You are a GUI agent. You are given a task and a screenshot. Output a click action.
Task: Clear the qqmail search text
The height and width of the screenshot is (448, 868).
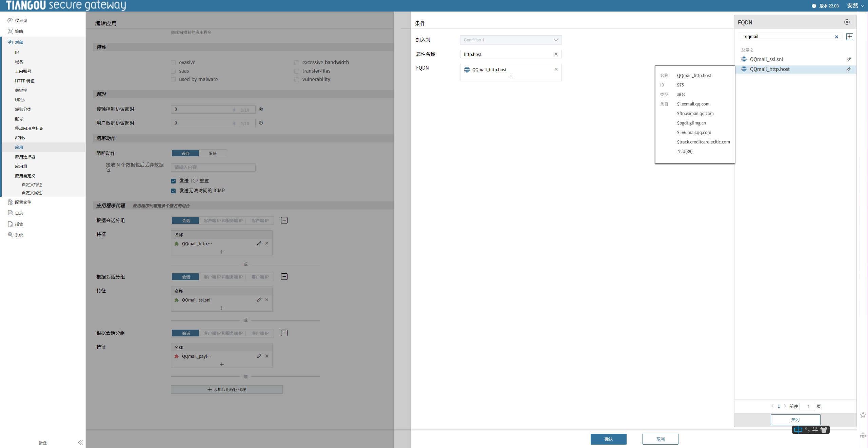(x=836, y=37)
